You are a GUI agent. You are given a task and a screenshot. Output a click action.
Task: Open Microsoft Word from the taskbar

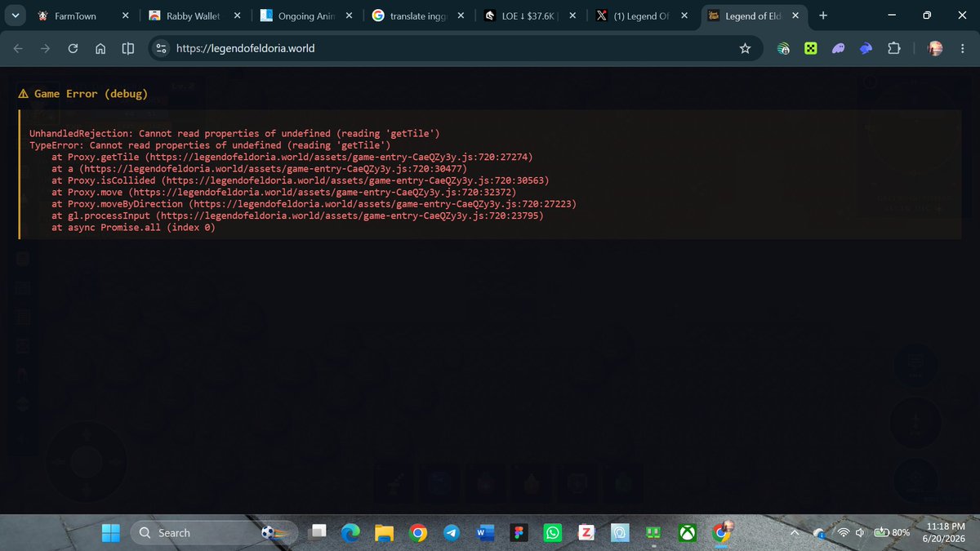point(485,533)
